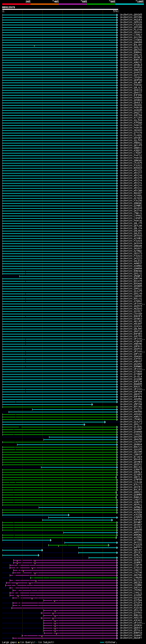Select label UniRef100_A4K556
Viewport: 146px width, 644px height.
point(131,412)
